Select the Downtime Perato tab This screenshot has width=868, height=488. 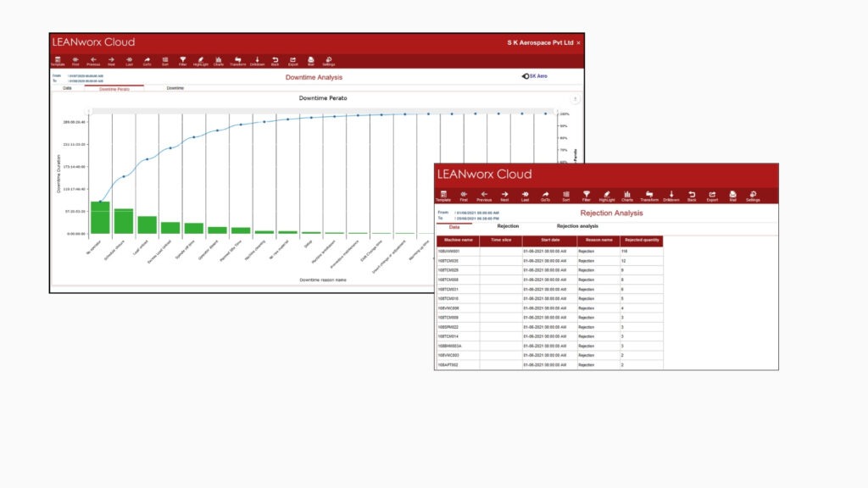point(114,88)
